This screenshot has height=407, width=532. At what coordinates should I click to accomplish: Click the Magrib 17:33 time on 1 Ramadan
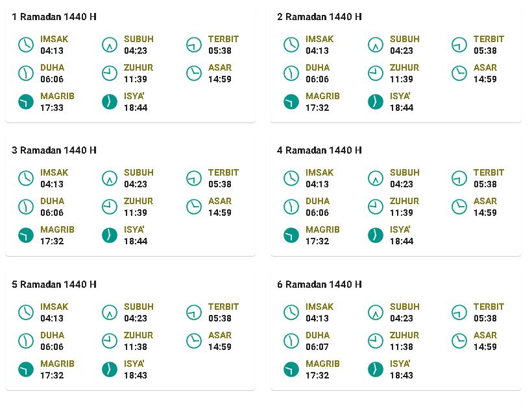tap(52, 108)
